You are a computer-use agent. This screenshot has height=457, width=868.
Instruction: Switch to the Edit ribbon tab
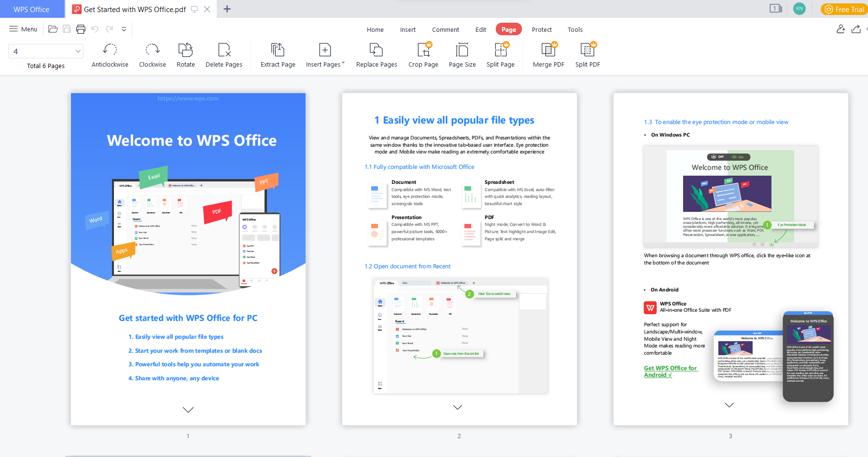(480, 29)
